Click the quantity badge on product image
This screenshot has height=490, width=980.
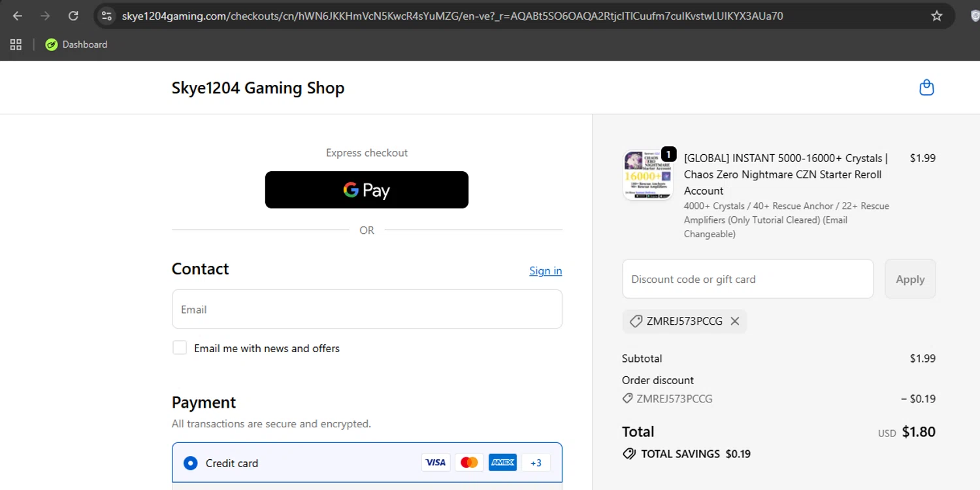(668, 154)
